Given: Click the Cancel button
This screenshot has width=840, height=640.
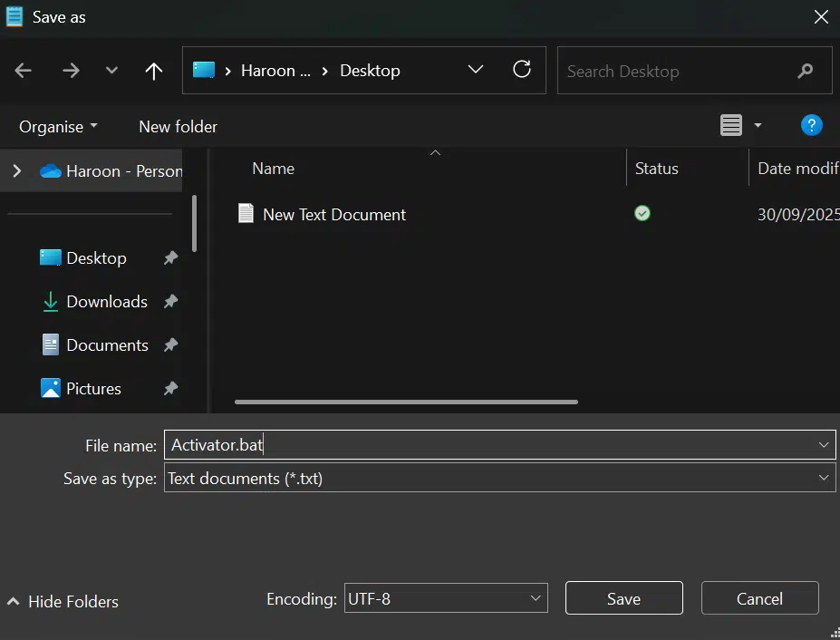Looking at the screenshot, I should click(759, 598).
